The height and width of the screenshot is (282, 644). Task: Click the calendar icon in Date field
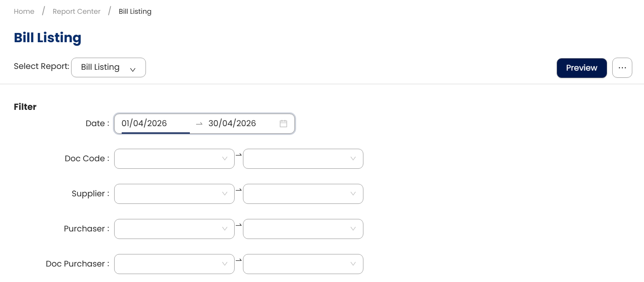pos(284,124)
